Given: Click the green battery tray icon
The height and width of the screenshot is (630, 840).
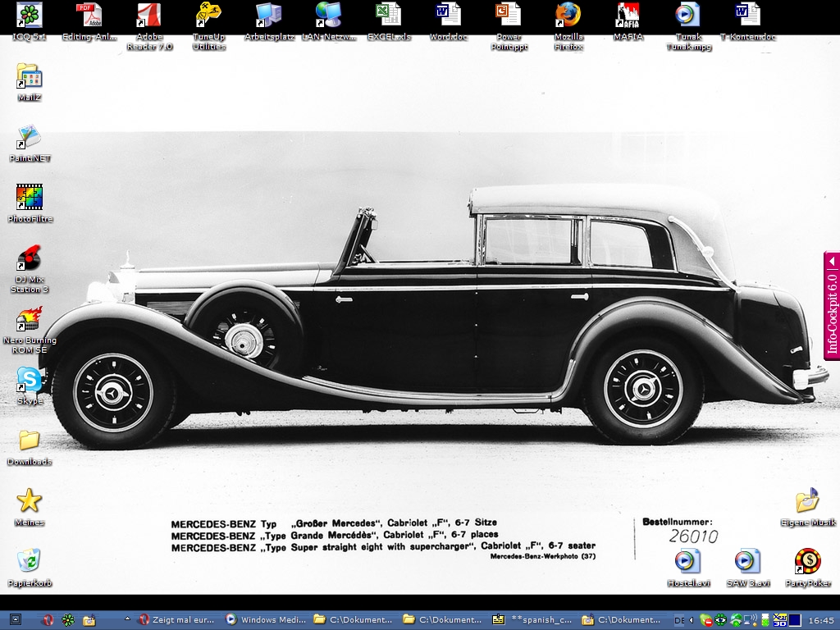Looking at the screenshot, I should click(x=765, y=620).
